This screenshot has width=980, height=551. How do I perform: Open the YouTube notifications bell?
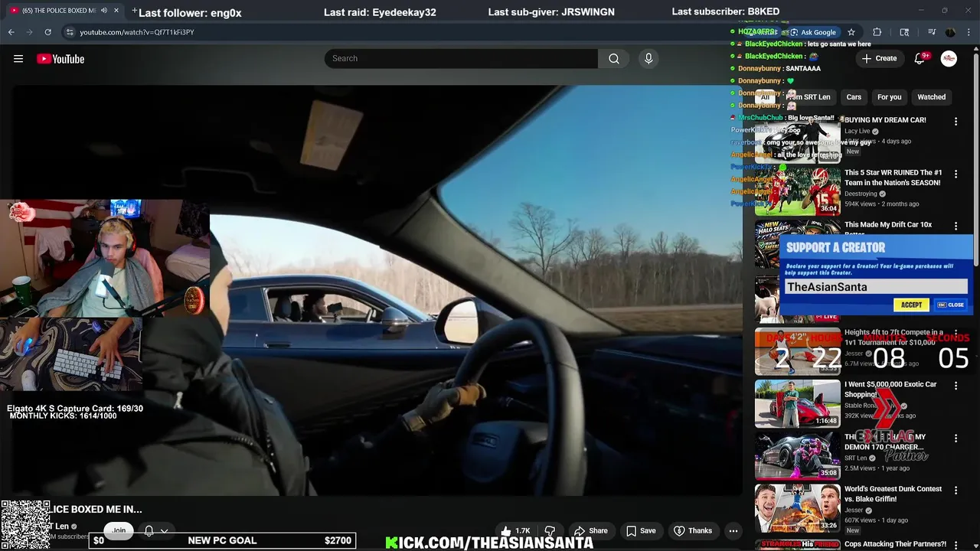(x=920, y=59)
